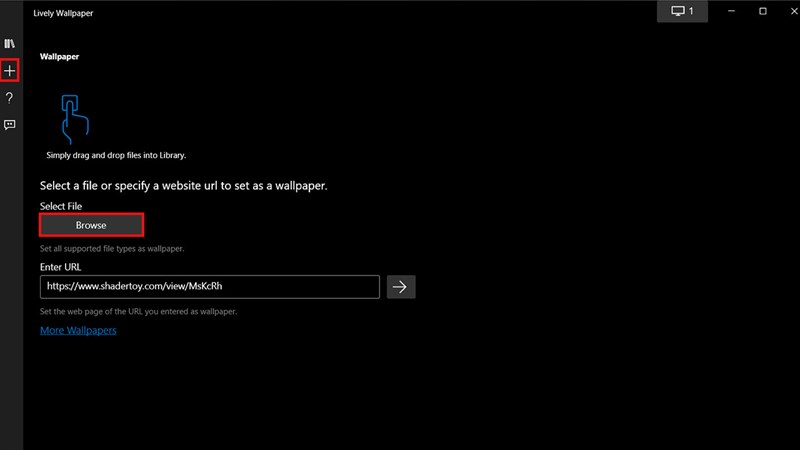Click the Enter URL label
800x450 pixels.
pyautogui.click(x=61, y=267)
